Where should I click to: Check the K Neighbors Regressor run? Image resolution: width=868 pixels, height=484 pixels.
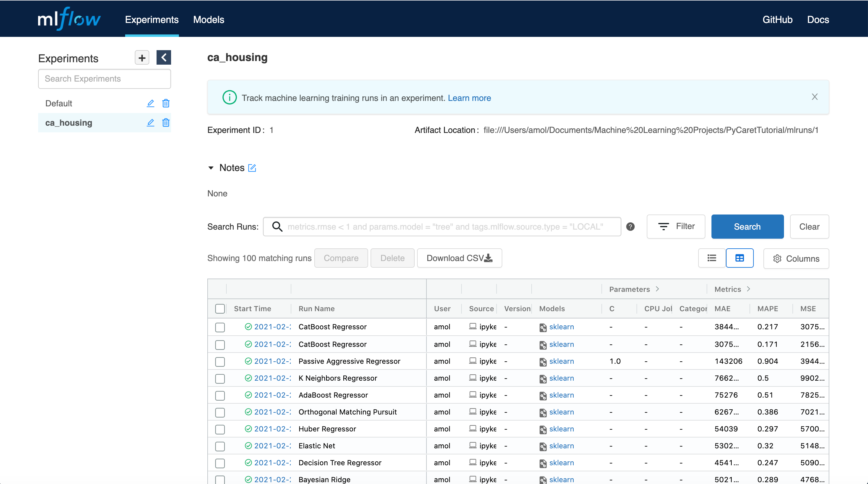(220, 379)
